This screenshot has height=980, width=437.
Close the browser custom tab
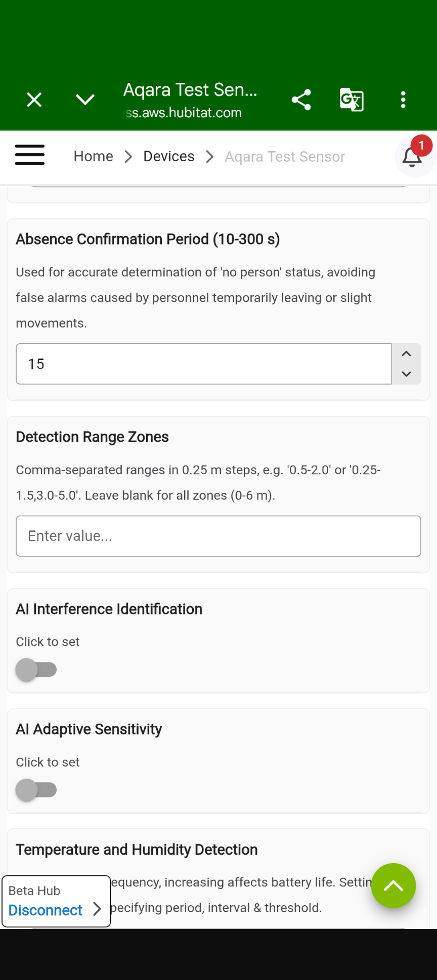point(34,100)
